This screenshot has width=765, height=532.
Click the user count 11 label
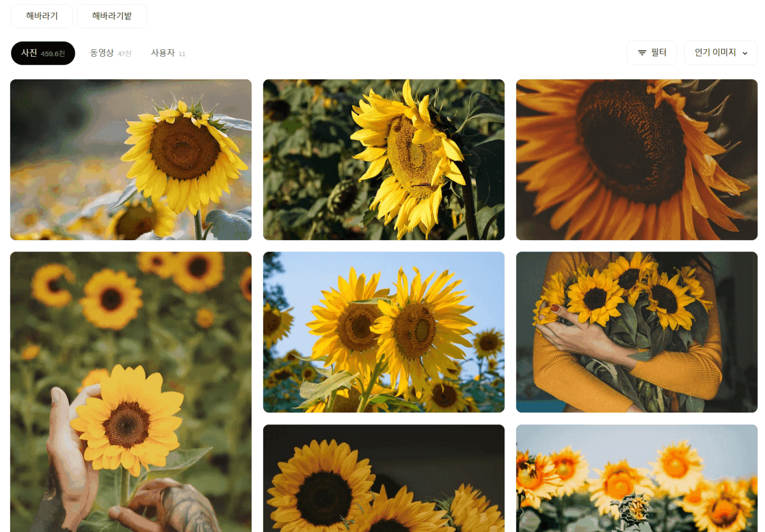click(x=182, y=54)
